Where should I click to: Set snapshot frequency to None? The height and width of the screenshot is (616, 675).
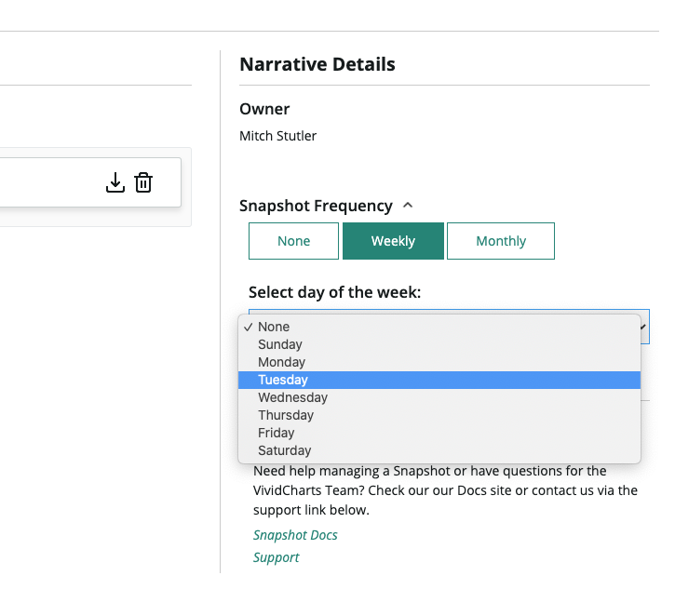click(293, 241)
